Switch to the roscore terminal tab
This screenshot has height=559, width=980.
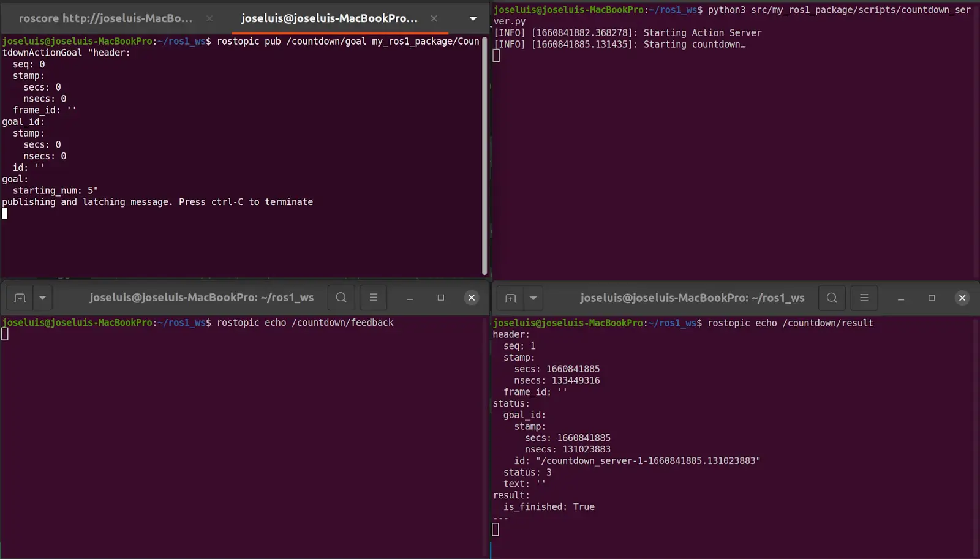(105, 18)
